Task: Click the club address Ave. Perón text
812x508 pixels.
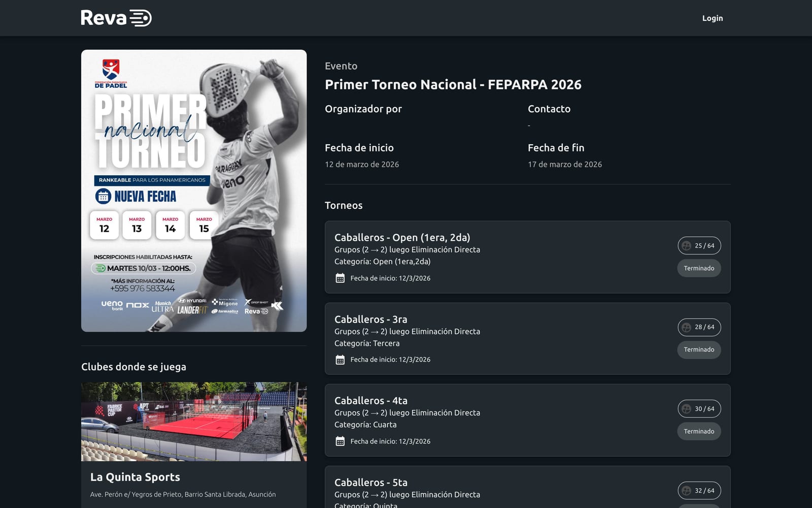Action: (183, 494)
